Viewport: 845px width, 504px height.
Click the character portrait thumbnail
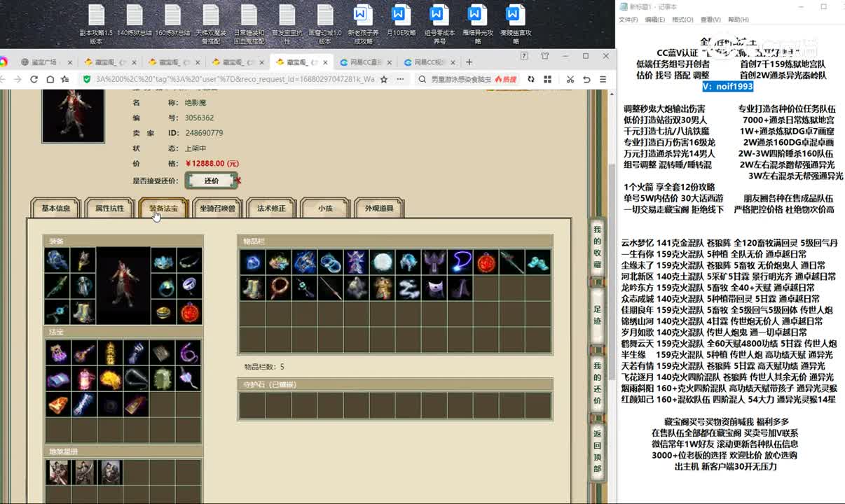tap(73, 115)
